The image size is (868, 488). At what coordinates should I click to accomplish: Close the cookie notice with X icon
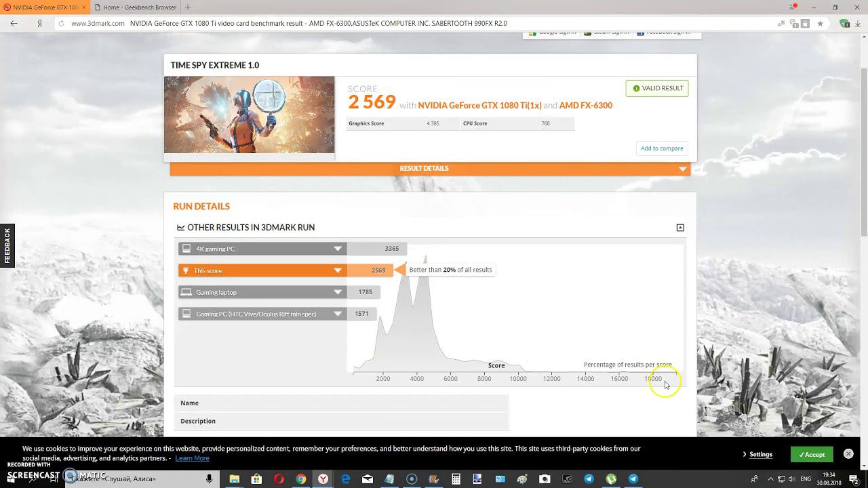pos(848,453)
